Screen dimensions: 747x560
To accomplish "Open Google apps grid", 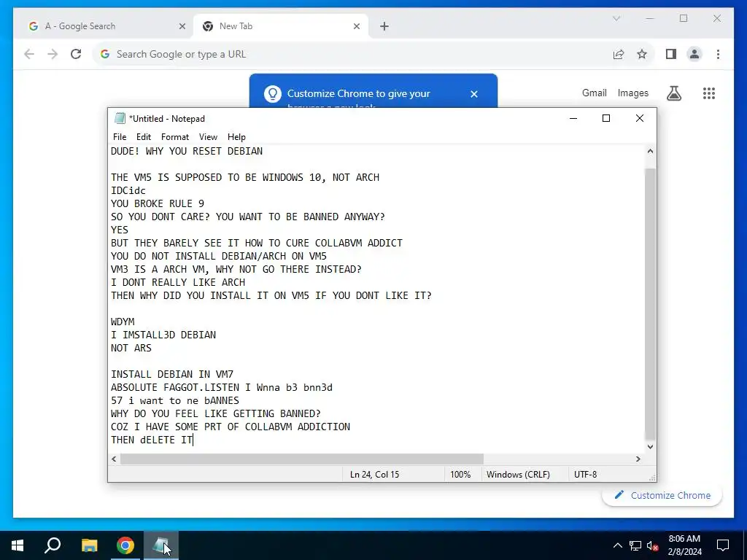I will (x=709, y=93).
